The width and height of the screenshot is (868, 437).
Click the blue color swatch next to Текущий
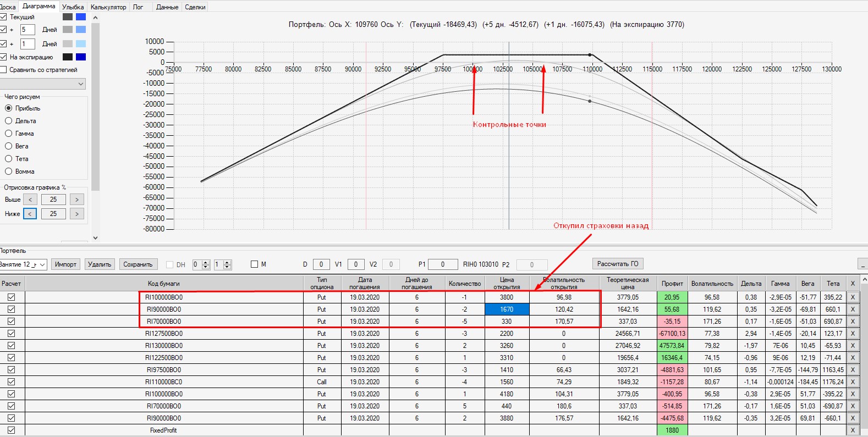[81, 17]
